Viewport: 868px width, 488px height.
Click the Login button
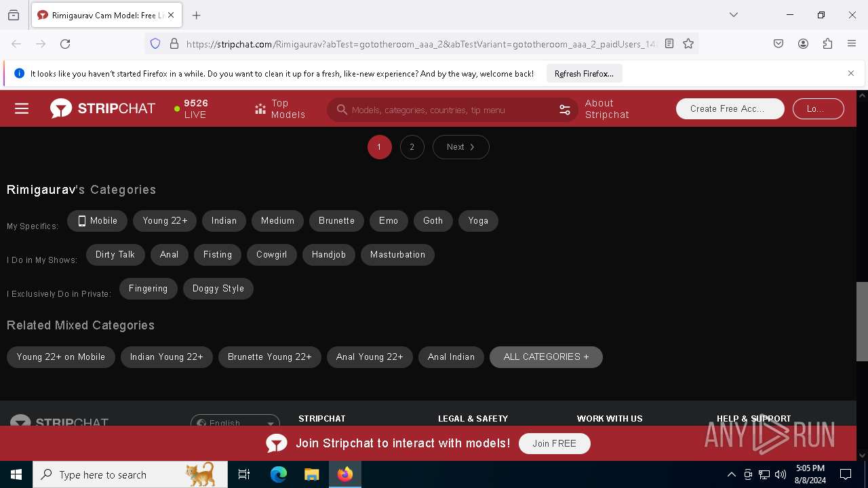tap(817, 108)
